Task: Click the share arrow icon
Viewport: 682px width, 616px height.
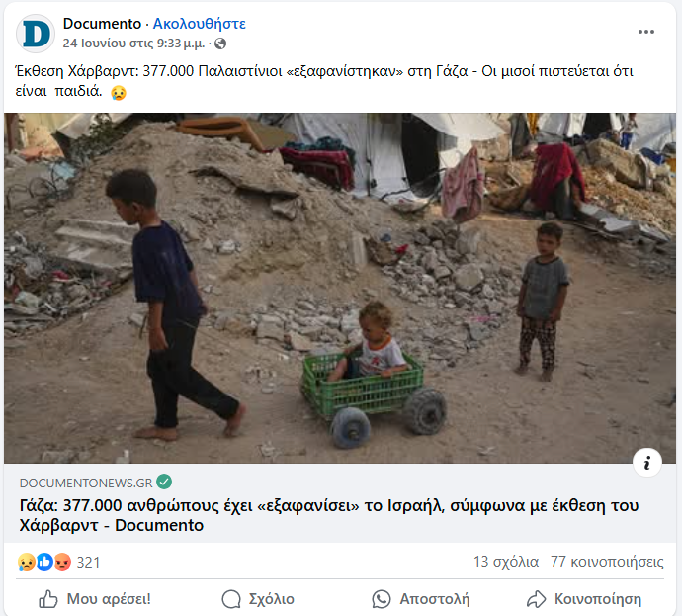Action: point(536,599)
